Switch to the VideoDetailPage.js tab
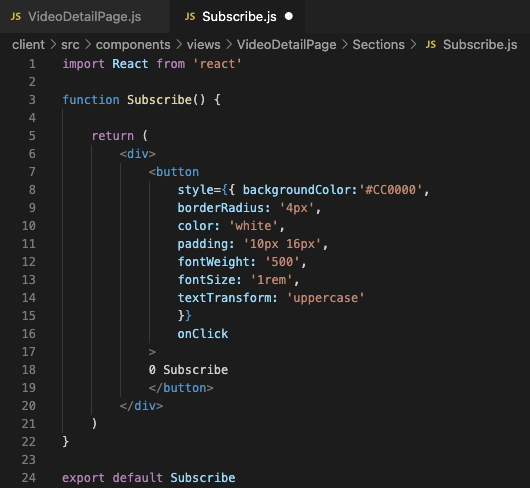 point(84,17)
